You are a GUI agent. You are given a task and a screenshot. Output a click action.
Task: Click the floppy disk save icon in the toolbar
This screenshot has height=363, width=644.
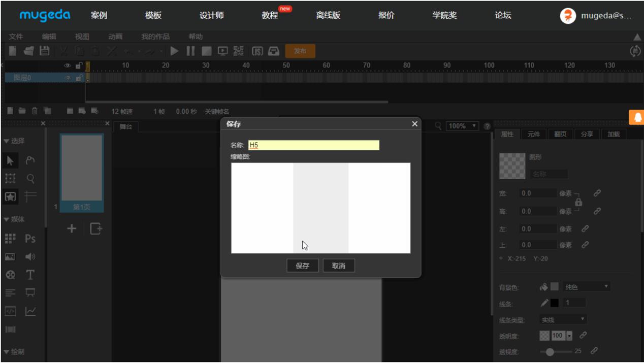[45, 51]
